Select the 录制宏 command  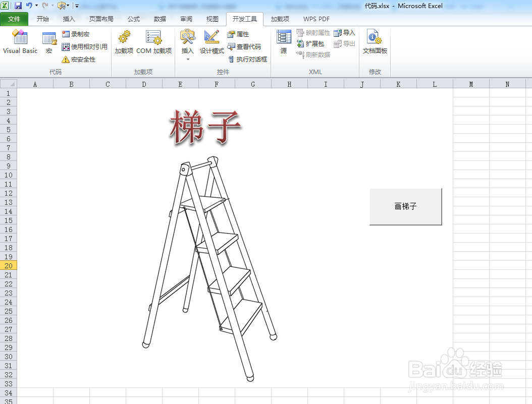(x=76, y=34)
